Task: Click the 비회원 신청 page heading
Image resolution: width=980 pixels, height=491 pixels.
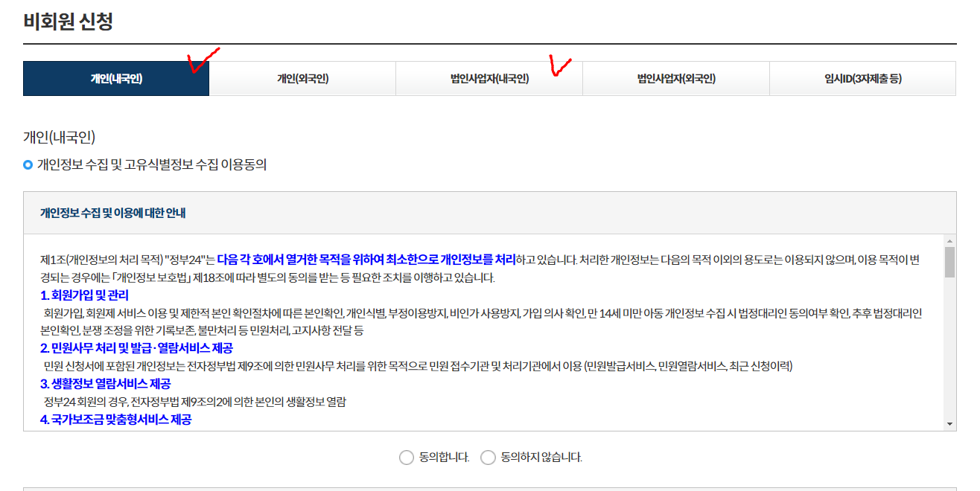Action: [x=69, y=21]
